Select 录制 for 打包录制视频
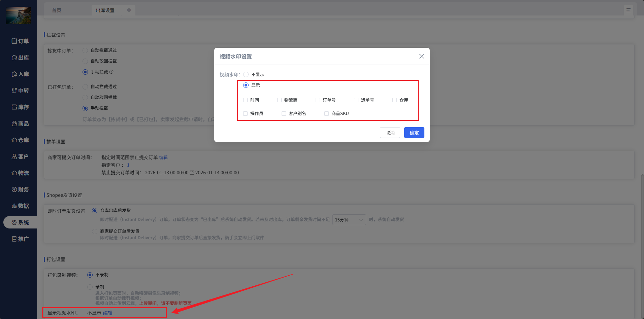This screenshot has width=644, height=319. pyautogui.click(x=90, y=287)
